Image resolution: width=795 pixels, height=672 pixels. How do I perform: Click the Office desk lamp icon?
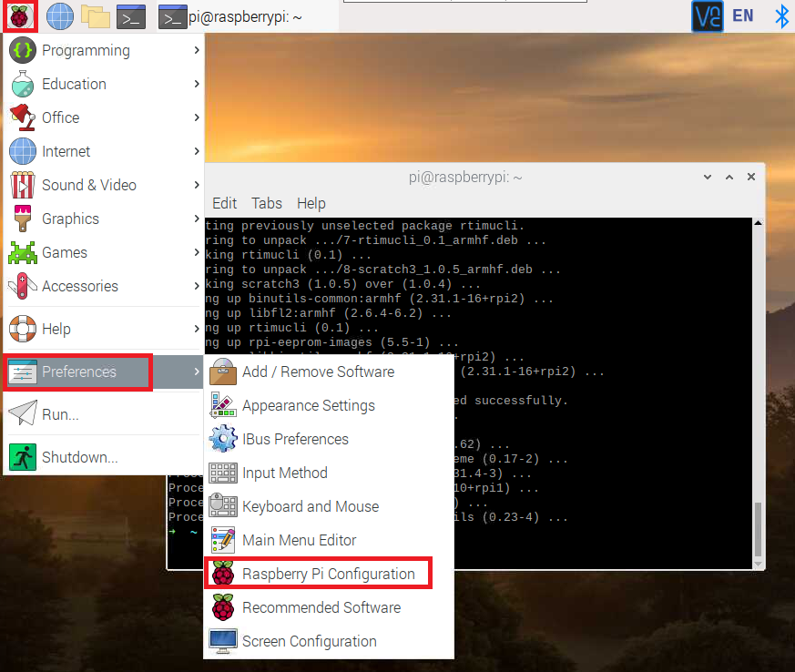(x=23, y=117)
